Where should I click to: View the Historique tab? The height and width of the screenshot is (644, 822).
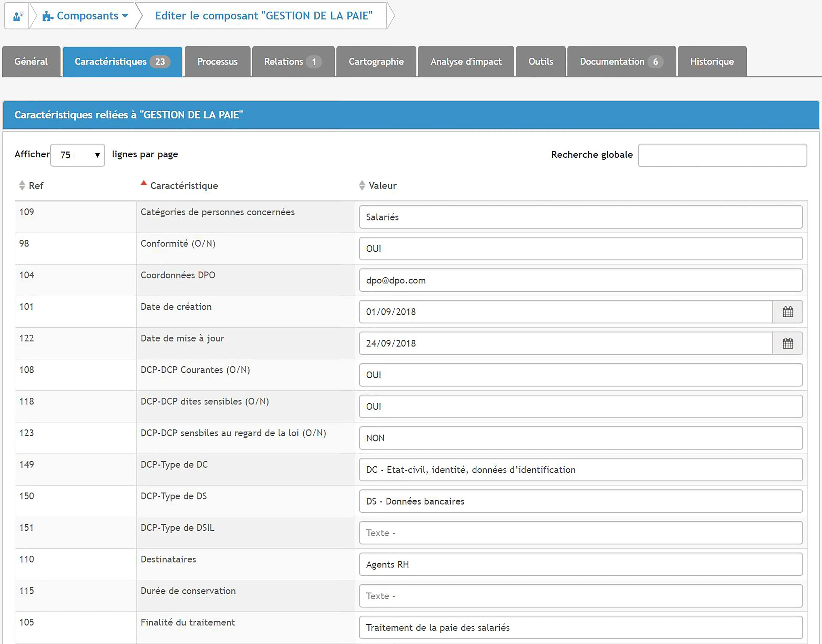[712, 61]
